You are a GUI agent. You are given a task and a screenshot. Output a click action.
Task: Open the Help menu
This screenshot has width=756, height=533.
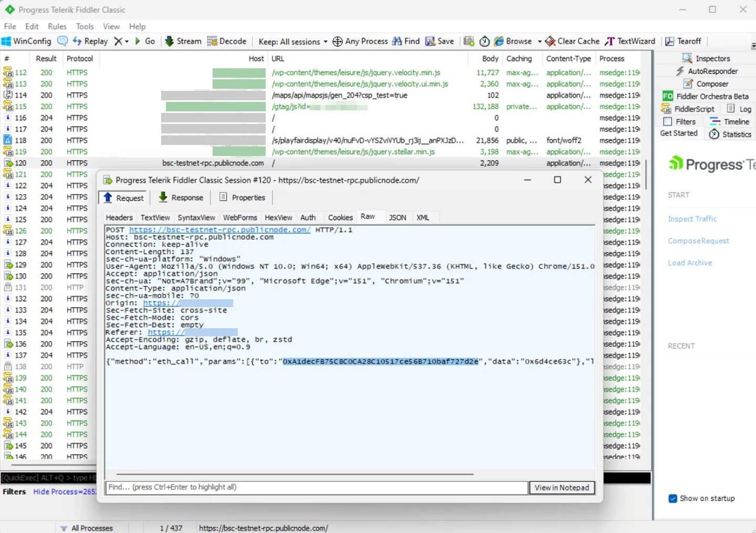tap(138, 26)
